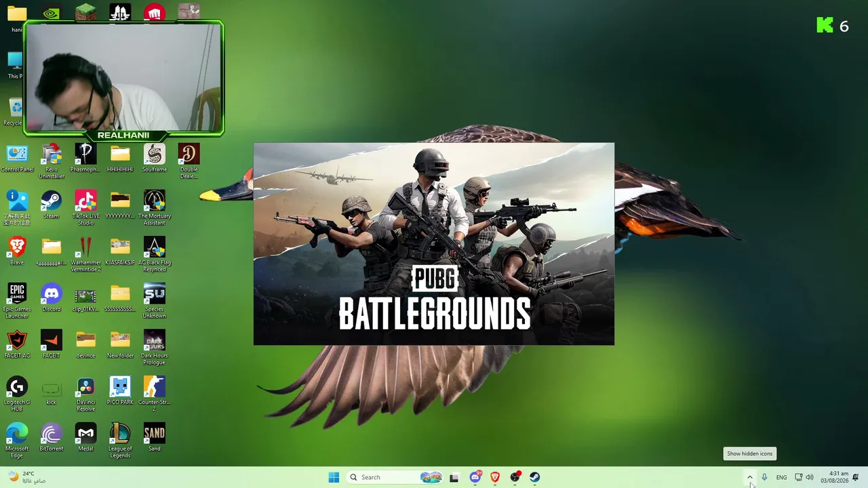Select the Brave browser desktop shortcut
The width and height of the screenshot is (868, 488).
17,251
